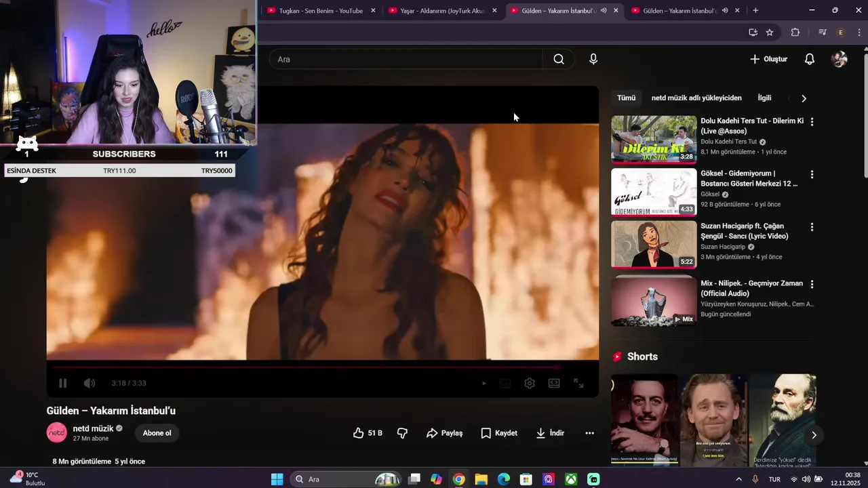Toggle autoplay switch in player
Image resolution: width=868 pixels, height=488 pixels.
point(484,383)
